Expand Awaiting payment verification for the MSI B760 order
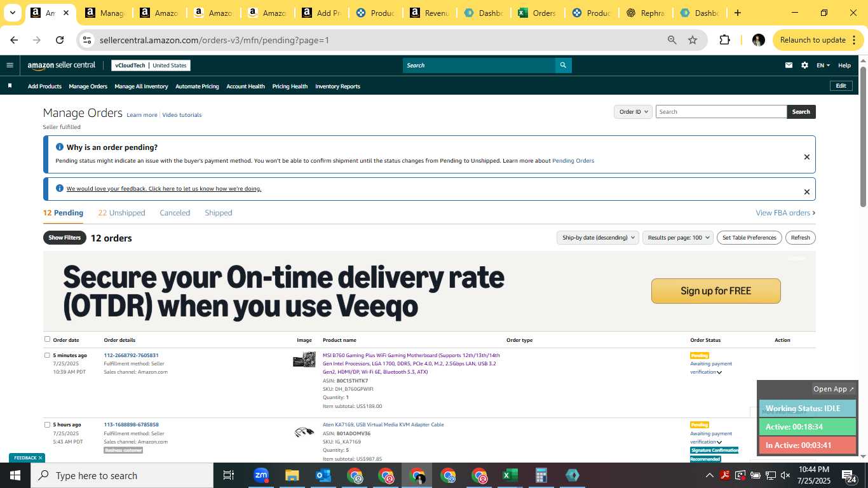The width and height of the screenshot is (868, 488). [719, 372]
